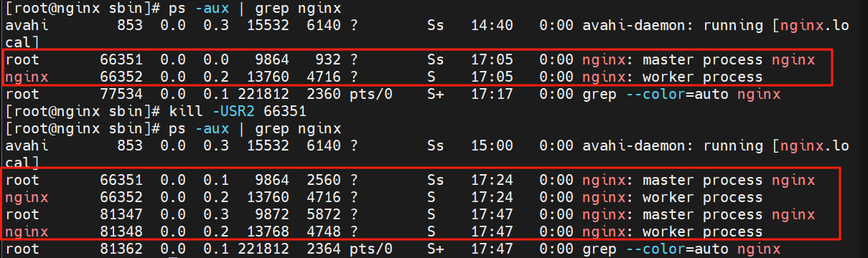This screenshot has width=868, height=258.
Task: Click the RSS value 2364
Action: 324,249
